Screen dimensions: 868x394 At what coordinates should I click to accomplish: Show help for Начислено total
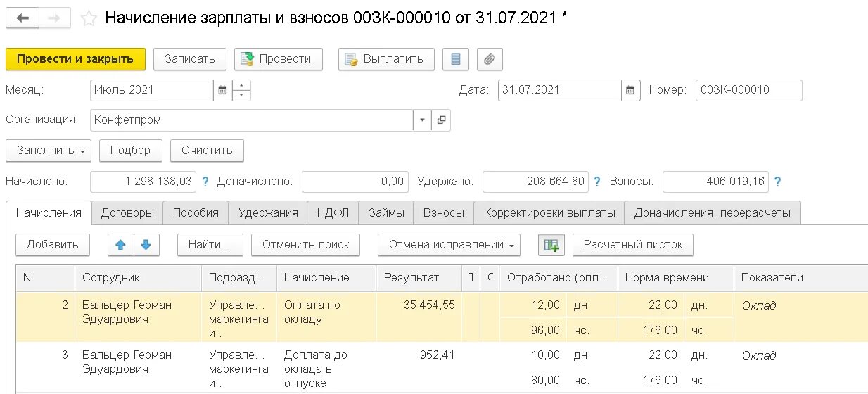[x=205, y=182]
